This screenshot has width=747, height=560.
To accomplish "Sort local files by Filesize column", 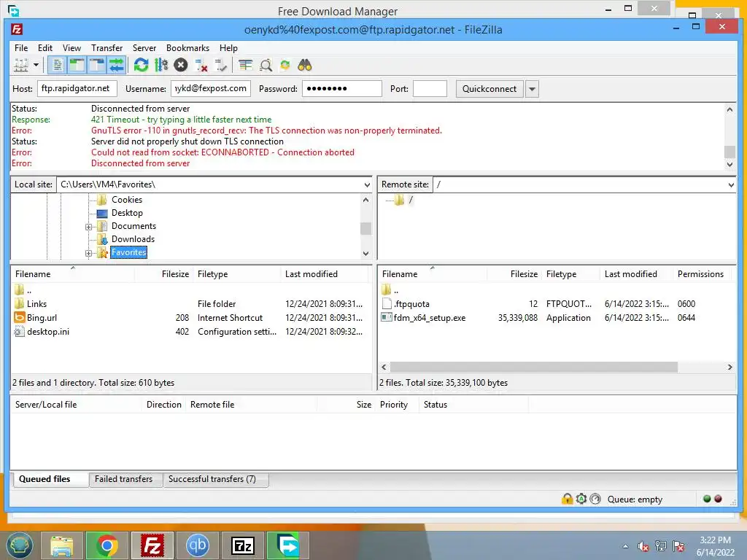I will 175,274.
